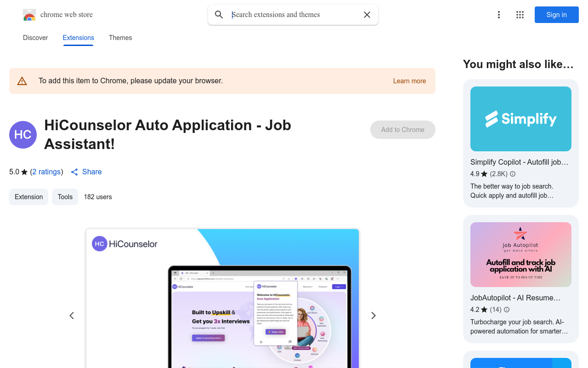The height and width of the screenshot is (368, 588).
Task: Click 'Turbocharge your job search' description
Action: pyautogui.click(x=519, y=327)
